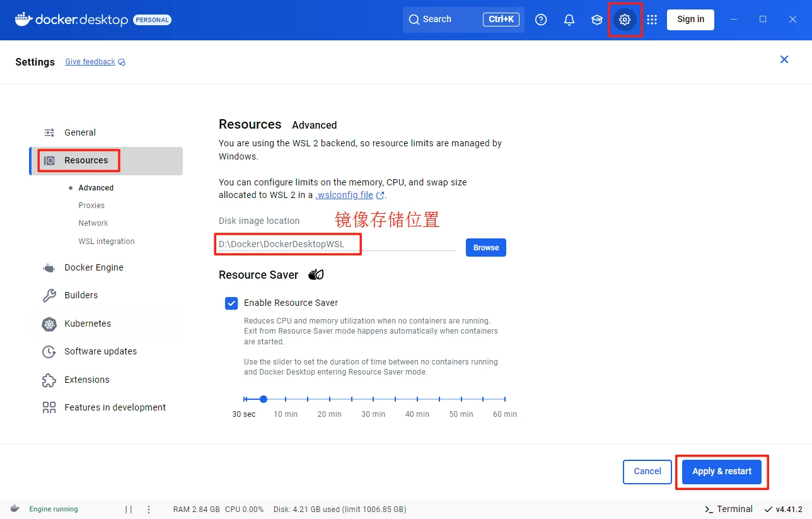Click the Disk image location path field

[337, 244]
